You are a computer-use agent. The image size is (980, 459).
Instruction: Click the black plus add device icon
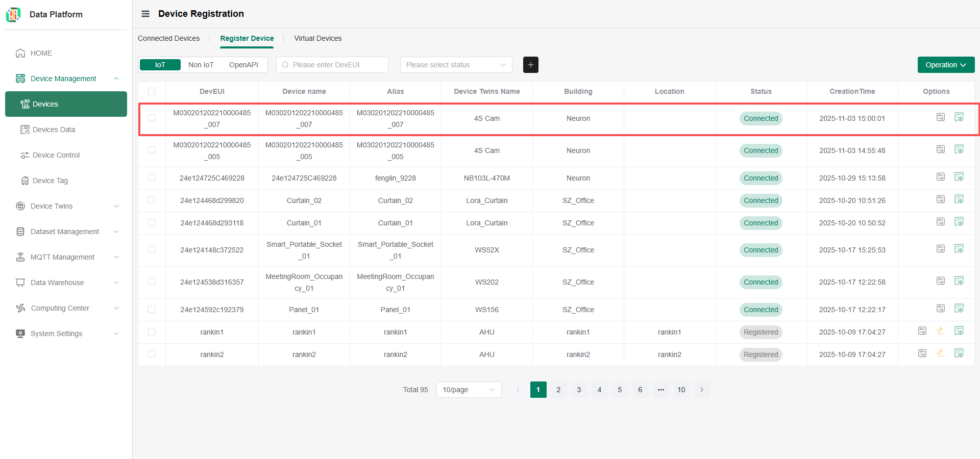coord(530,65)
